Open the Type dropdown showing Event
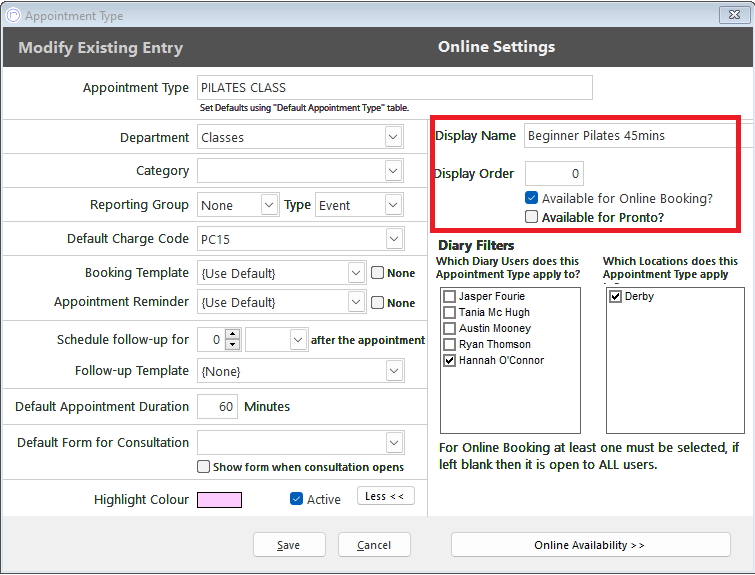Viewport: 755px width, 575px height. (x=393, y=205)
